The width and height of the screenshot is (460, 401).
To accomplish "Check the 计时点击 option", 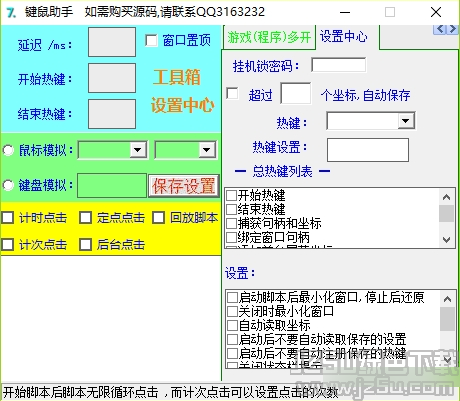I will [x=8, y=218].
